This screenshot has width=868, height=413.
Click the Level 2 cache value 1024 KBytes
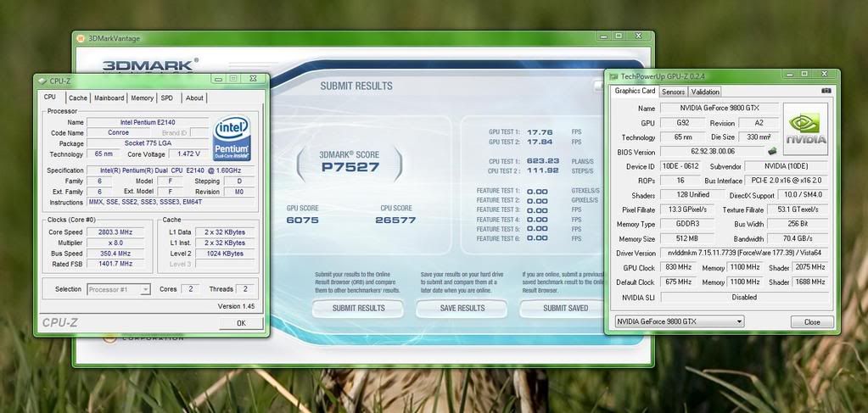(x=224, y=253)
